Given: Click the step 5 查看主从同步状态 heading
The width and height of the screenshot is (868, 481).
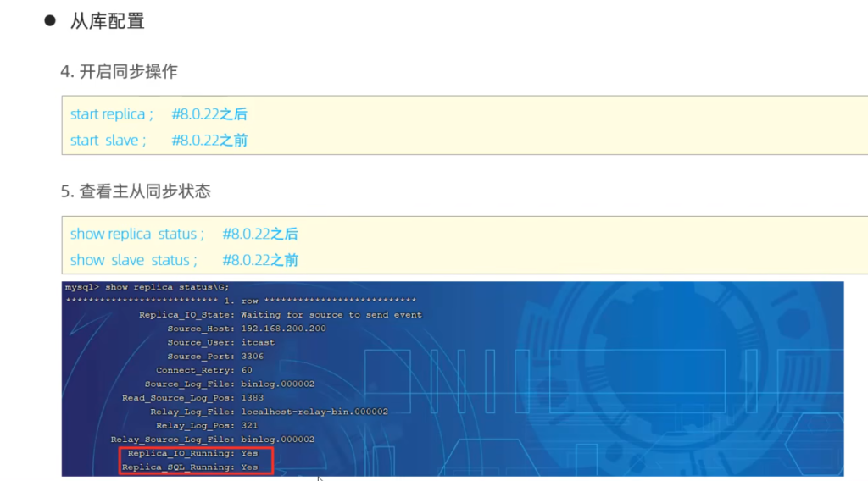Looking at the screenshot, I should (136, 191).
